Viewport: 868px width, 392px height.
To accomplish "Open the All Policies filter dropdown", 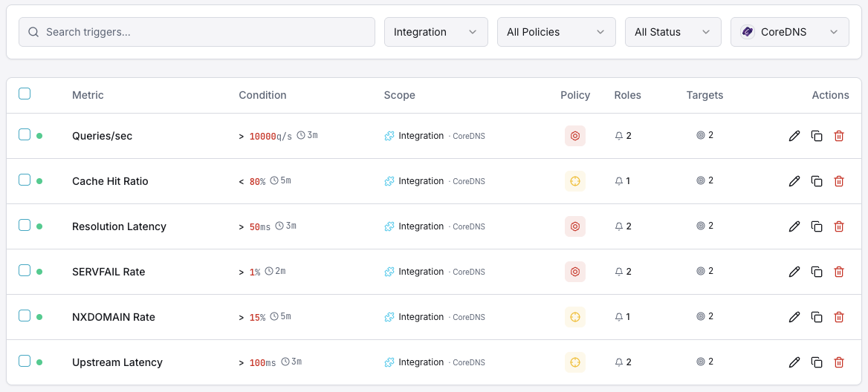I will 557,32.
